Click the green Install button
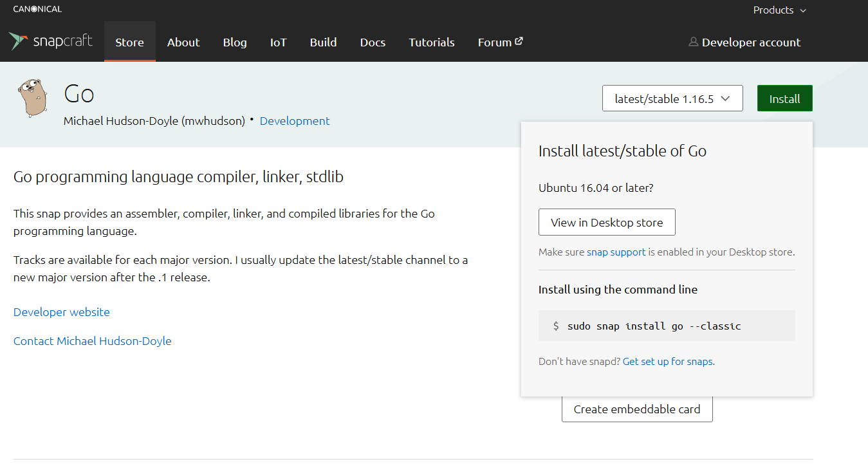868x475 pixels. tap(784, 98)
